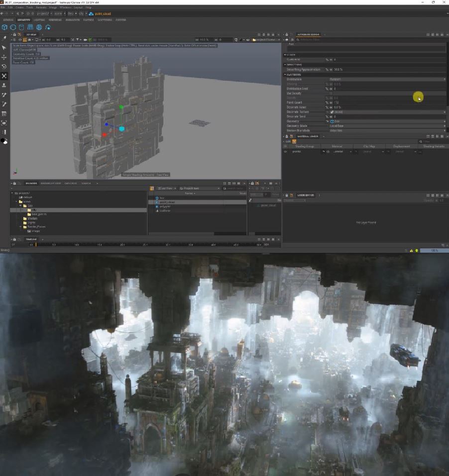449x476 pixels.
Task: Click the lock icon of the Browser panel
Action: point(14,183)
